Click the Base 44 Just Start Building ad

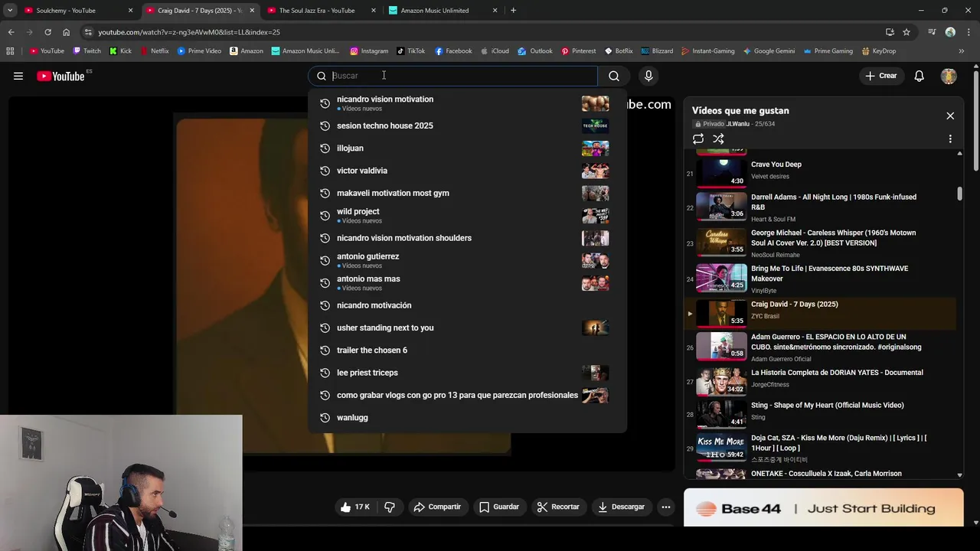click(x=823, y=508)
